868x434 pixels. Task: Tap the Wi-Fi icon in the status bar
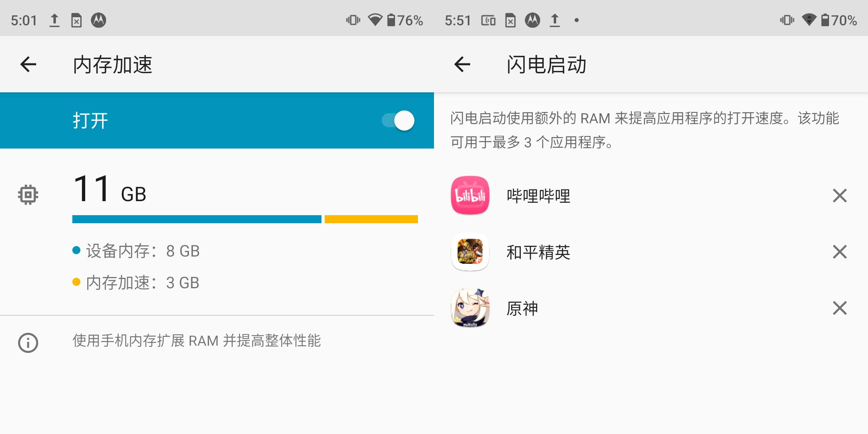[375, 19]
